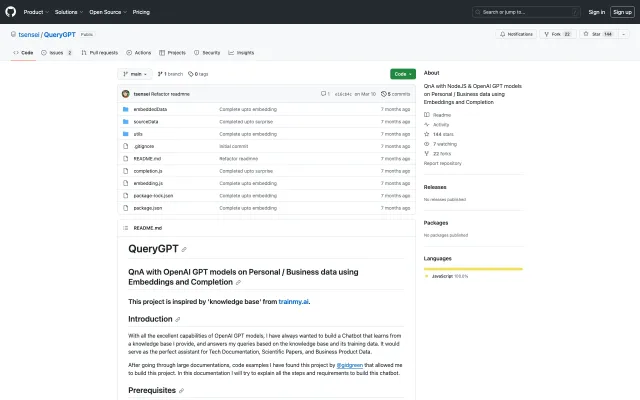View the 5 commits history
The width and height of the screenshot is (640, 400).
(x=398, y=93)
